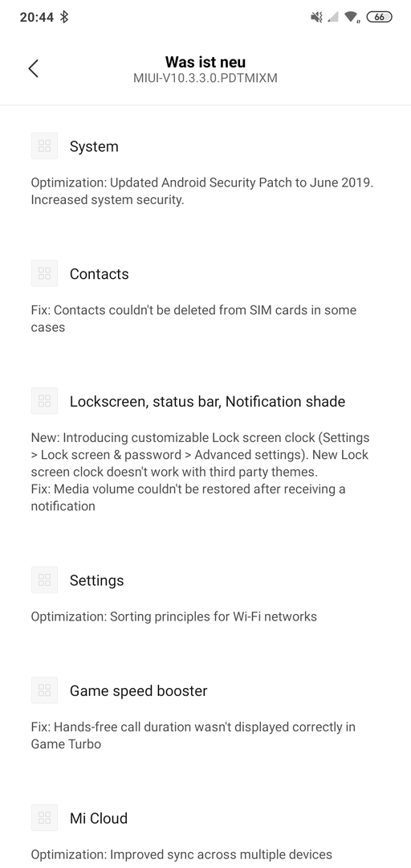
Task: Select the Contacts heading
Action: (99, 274)
